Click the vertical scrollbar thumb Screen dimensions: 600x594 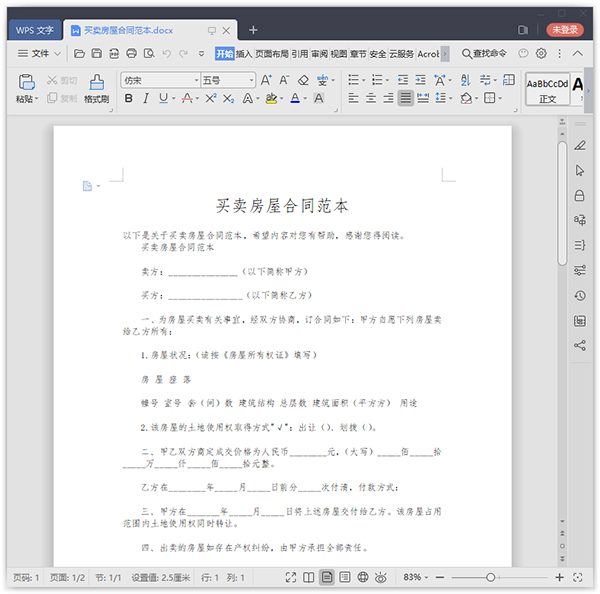[x=562, y=203]
